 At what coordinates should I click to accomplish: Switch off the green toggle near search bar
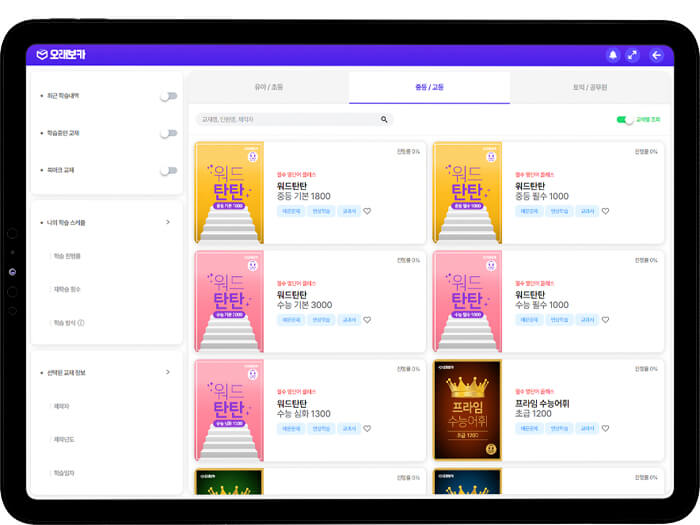pos(625,120)
